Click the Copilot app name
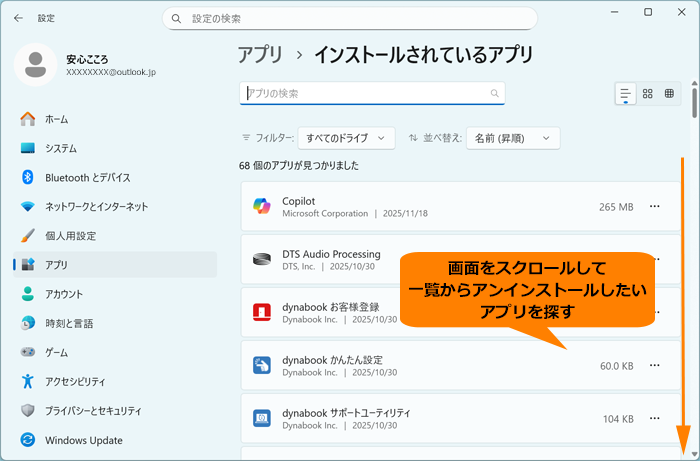The image size is (700, 461). click(x=298, y=201)
